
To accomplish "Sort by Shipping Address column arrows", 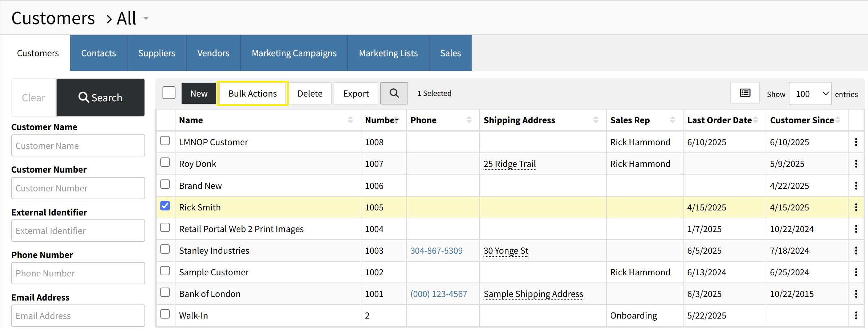I will pos(596,120).
